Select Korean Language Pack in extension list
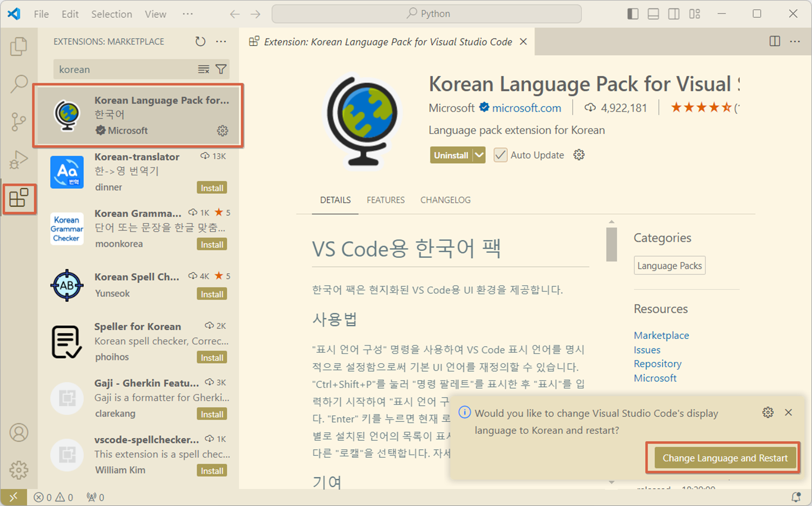 click(x=139, y=115)
